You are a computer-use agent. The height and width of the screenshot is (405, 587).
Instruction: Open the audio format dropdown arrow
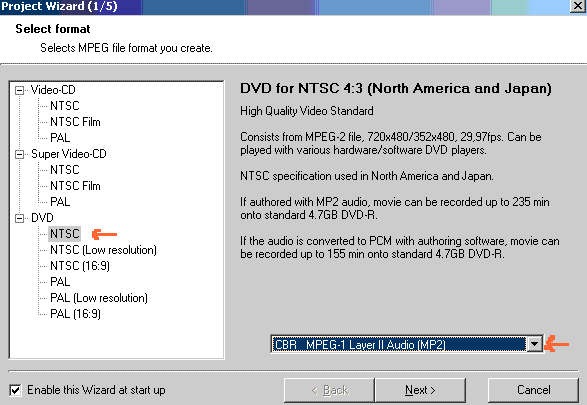coord(534,344)
